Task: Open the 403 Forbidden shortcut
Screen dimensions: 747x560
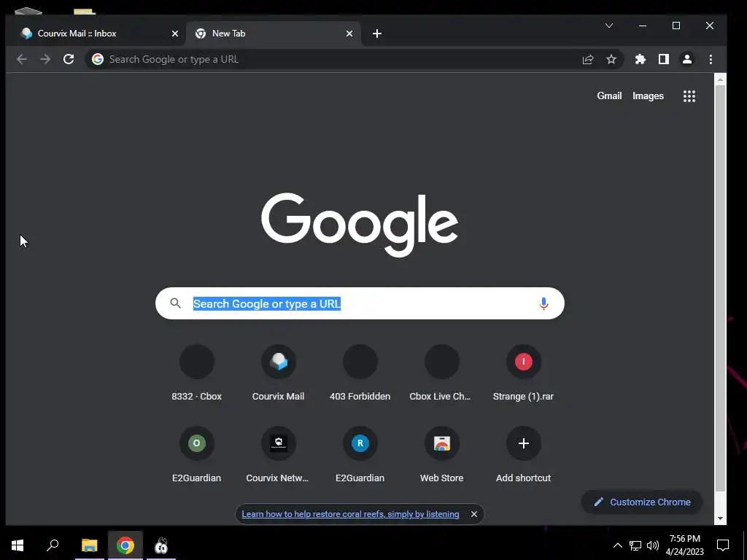Action: (360, 373)
